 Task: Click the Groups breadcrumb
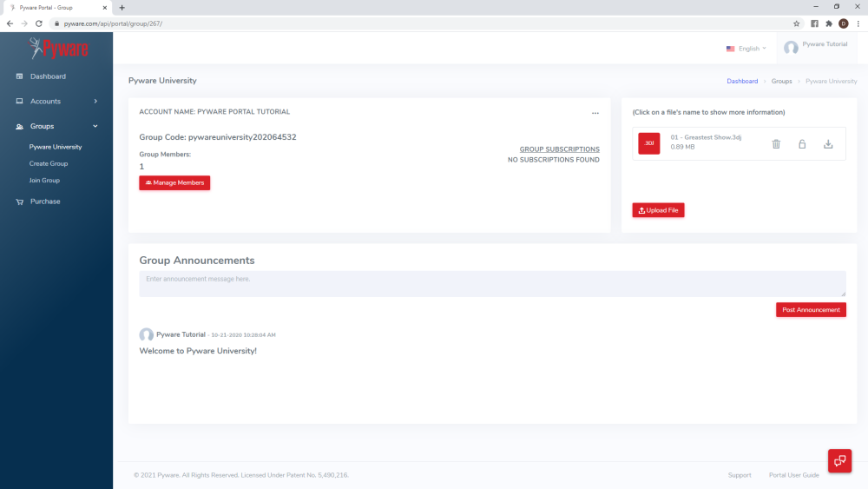pyautogui.click(x=781, y=82)
